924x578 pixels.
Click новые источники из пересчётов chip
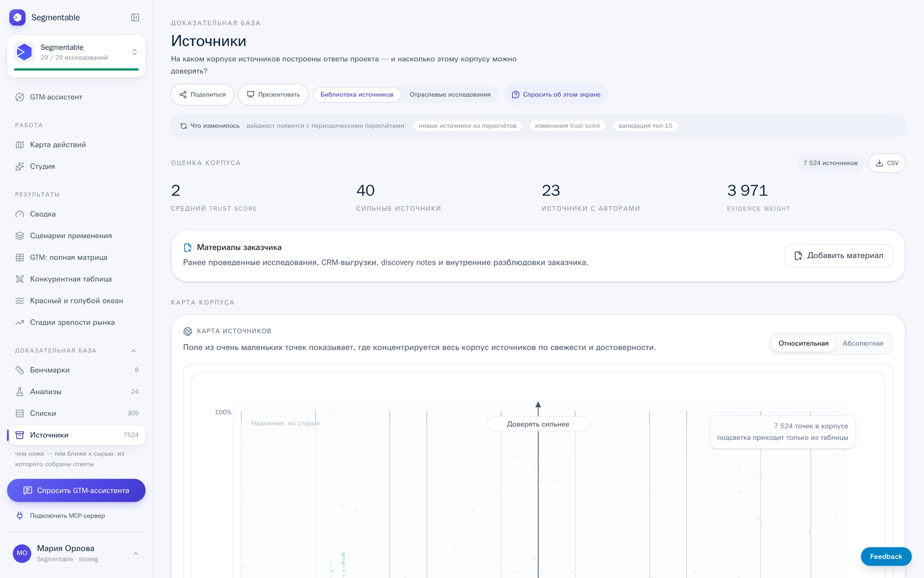tap(468, 126)
